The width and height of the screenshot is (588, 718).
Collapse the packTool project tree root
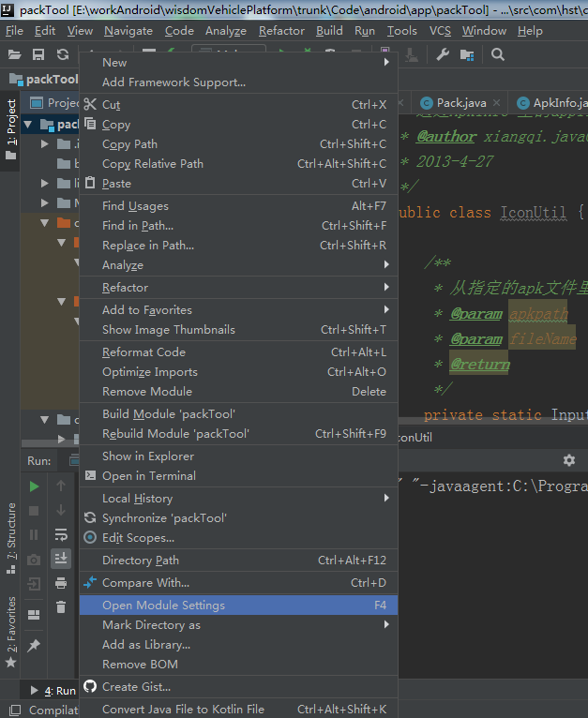pyautogui.click(x=27, y=125)
